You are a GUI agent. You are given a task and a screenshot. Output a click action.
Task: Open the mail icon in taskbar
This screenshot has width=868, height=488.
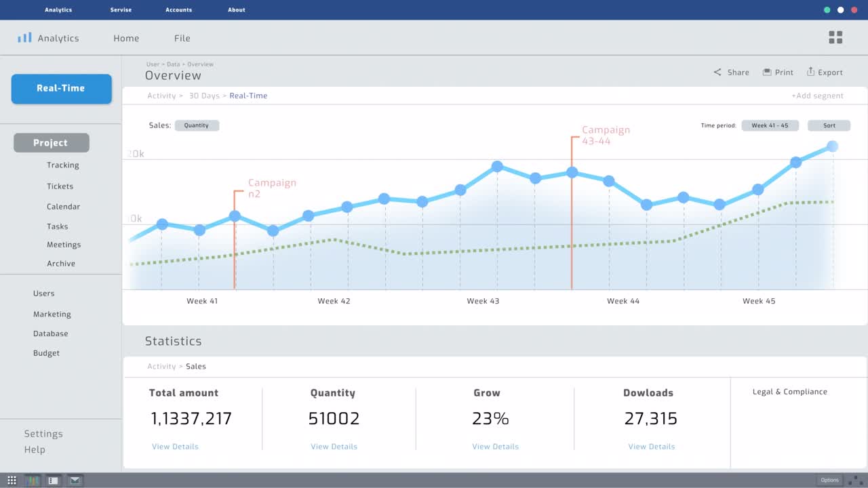pyautogui.click(x=75, y=481)
